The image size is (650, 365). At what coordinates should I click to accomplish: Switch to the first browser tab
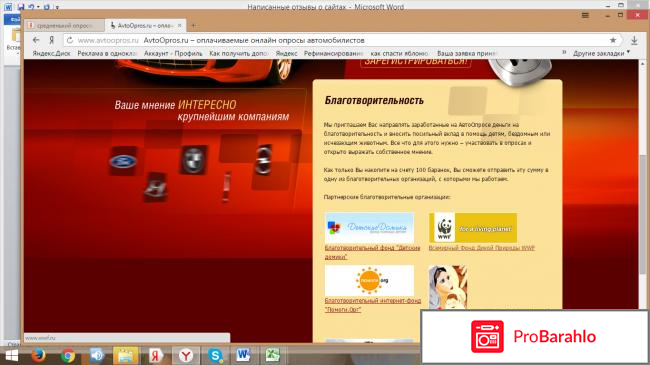pyautogui.click(x=64, y=25)
